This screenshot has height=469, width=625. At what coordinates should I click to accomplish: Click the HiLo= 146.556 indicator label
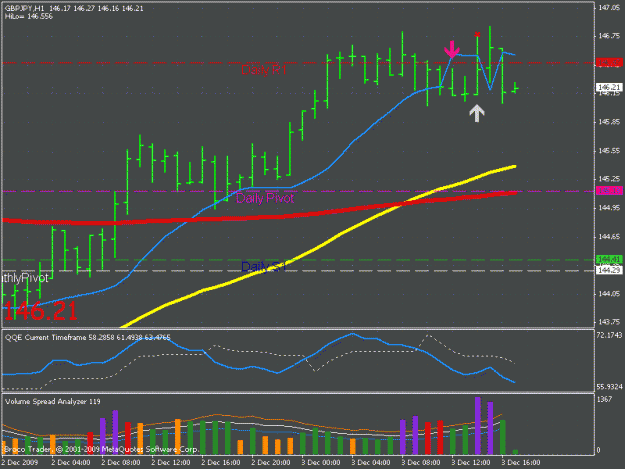29,16
